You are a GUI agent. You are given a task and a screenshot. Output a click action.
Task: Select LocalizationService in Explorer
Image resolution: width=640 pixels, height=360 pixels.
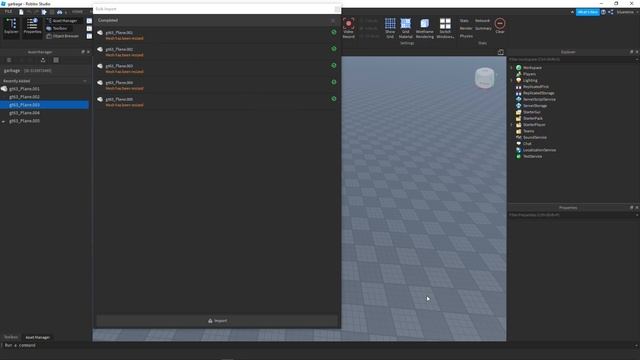click(x=539, y=150)
